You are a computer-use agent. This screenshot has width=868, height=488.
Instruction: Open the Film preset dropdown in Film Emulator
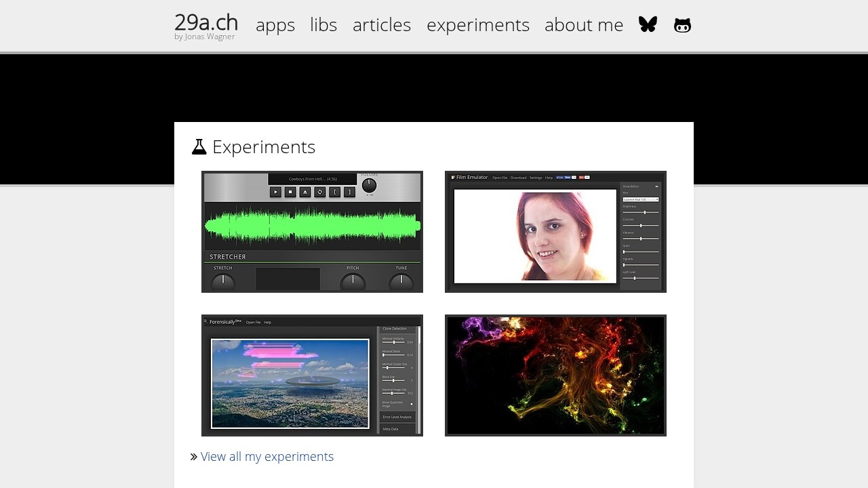pyautogui.click(x=641, y=199)
